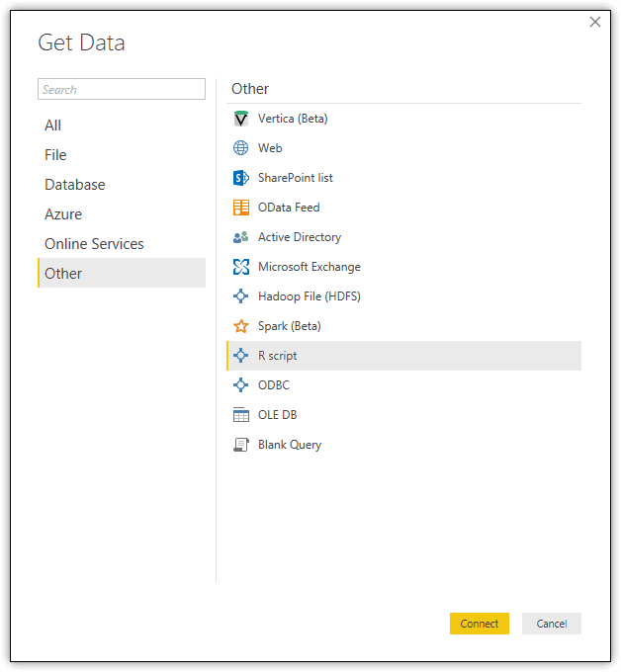Click the OData Feed orange icon
The height and width of the screenshot is (672, 621).
pyautogui.click(x=240, y=208)
